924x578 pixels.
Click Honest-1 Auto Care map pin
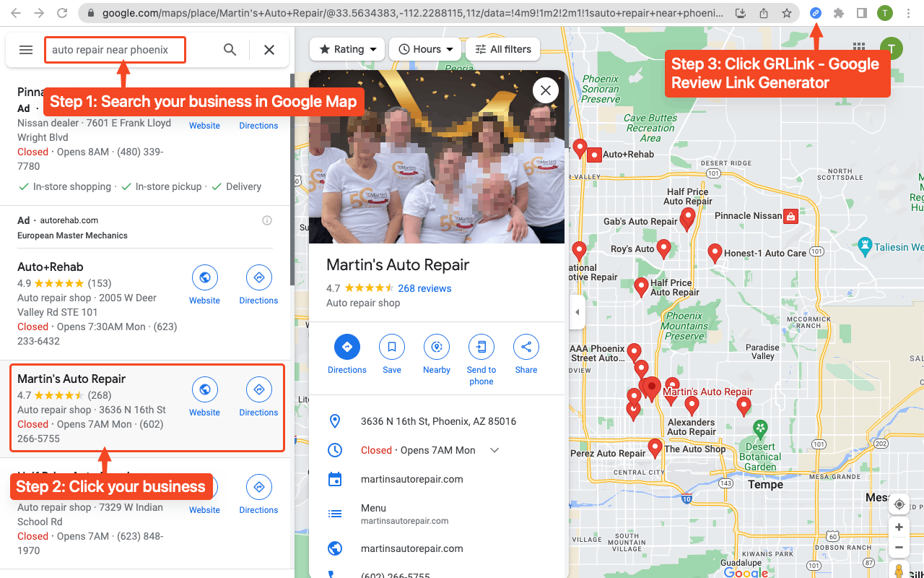pyautogui.click(x=715, y=253)
